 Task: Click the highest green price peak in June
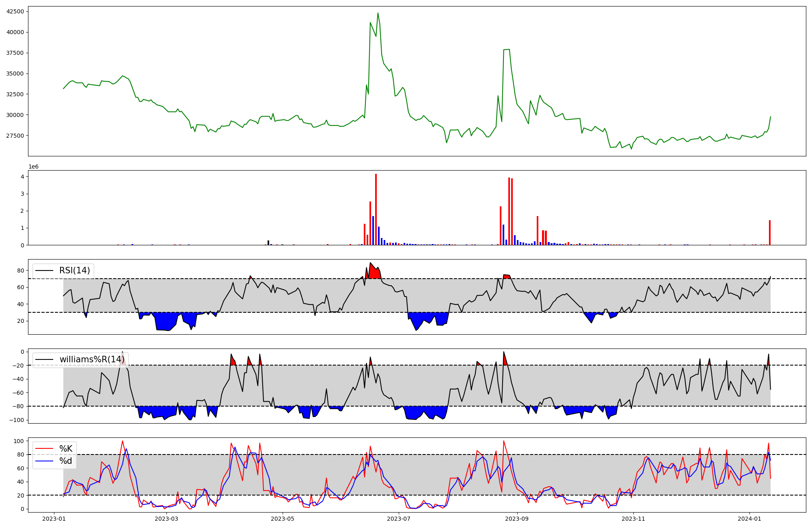pyautogui.click(x=378, y=13)
